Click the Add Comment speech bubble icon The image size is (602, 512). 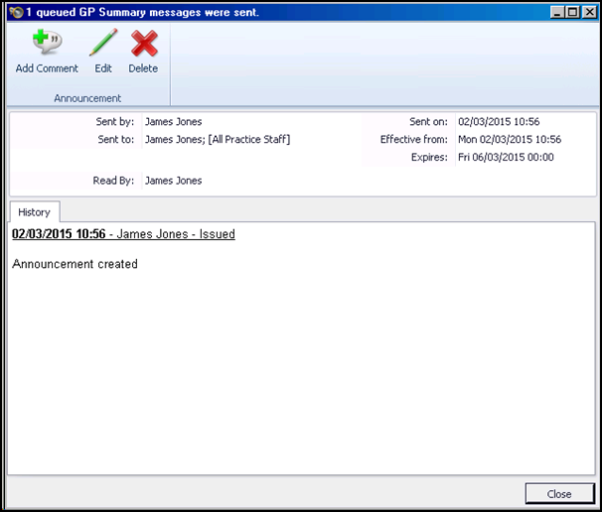(46, 43)
